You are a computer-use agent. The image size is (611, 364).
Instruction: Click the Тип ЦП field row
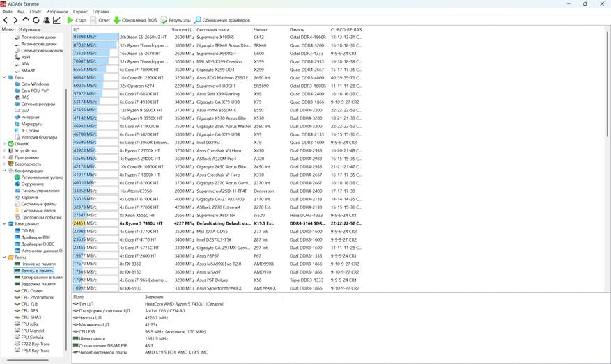tap(148, 303)
